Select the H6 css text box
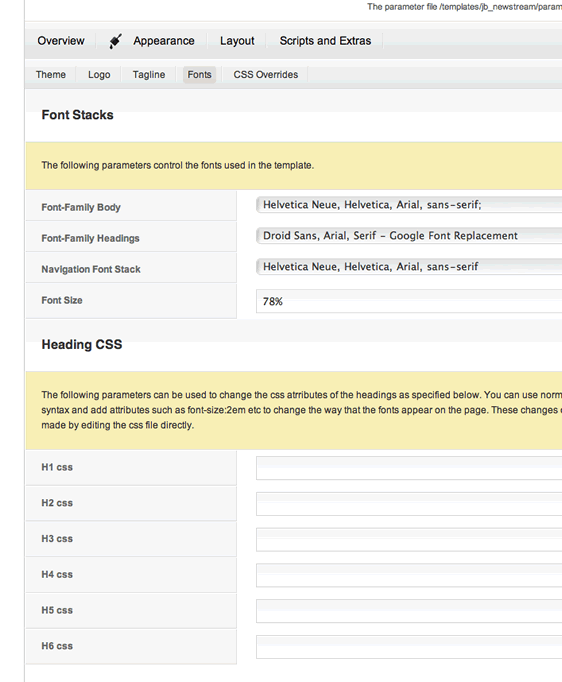Screen dimensions: 562x682 coord(409,647)
